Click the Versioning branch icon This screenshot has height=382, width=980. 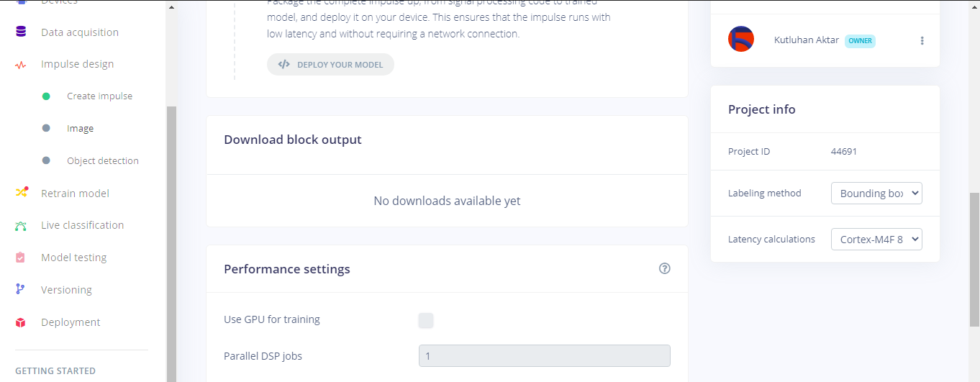pos(21,289)
